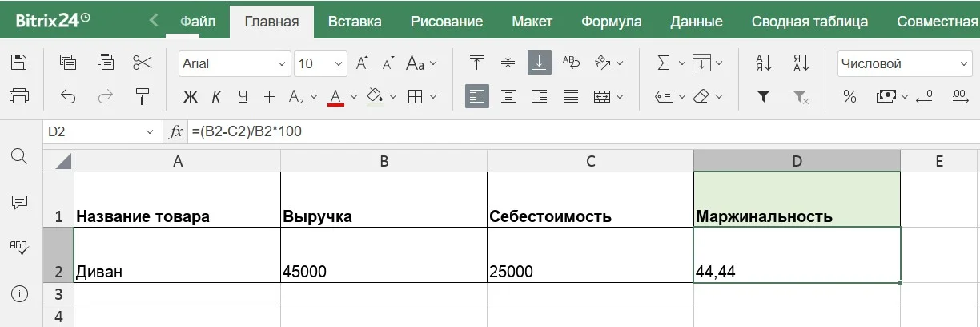Open the comments panel in the left sidebar
This screenshot has height=327, width=980.
tap(19, 202)
